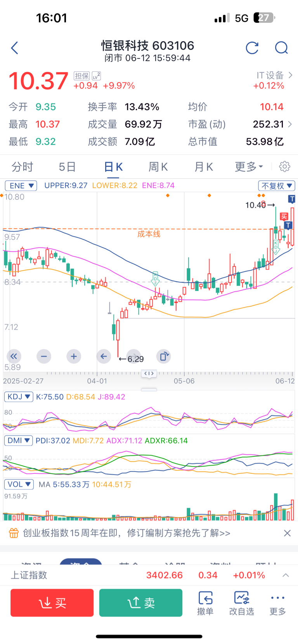Open the KDJ indicator dropdown
The height and width of the screenshot is (644, 298).
[19, 397]
